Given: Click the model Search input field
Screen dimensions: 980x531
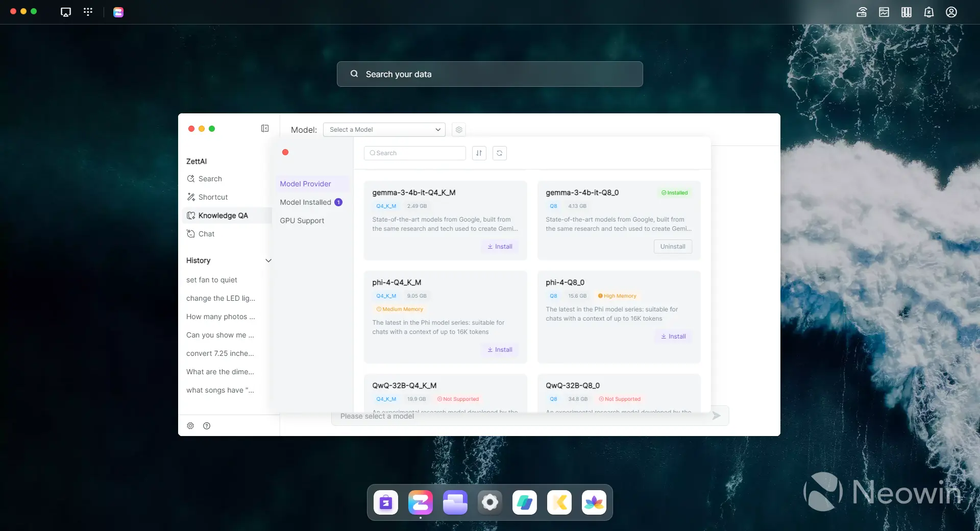Looking at the screenshot, I should coord(414,153).
